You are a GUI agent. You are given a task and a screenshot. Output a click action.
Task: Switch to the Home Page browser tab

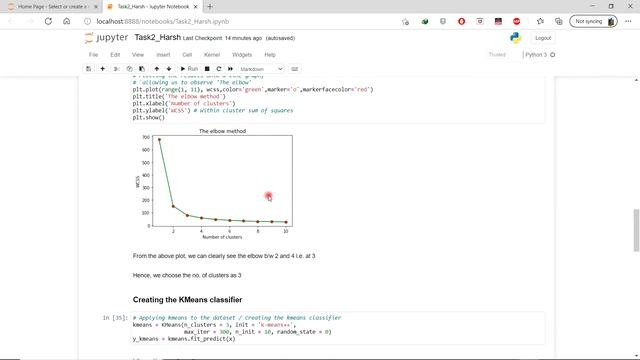pos(52,7)
